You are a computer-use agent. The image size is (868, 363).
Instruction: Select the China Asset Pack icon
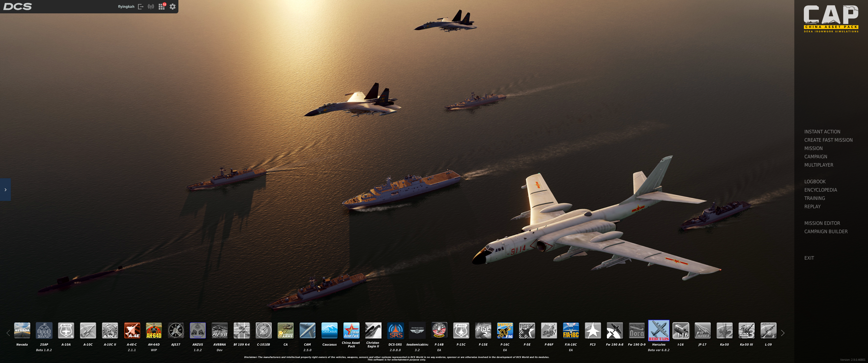point(351,330)
